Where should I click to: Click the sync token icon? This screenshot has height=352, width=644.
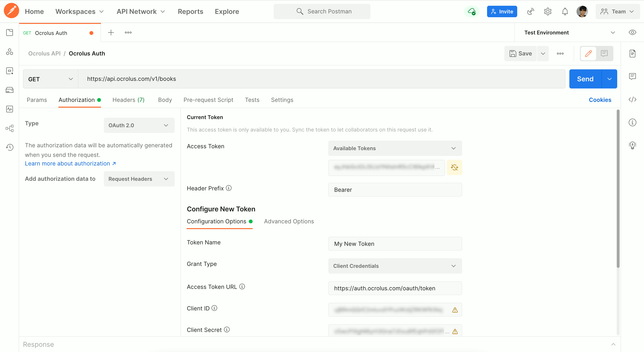click(x=454, y=167)
